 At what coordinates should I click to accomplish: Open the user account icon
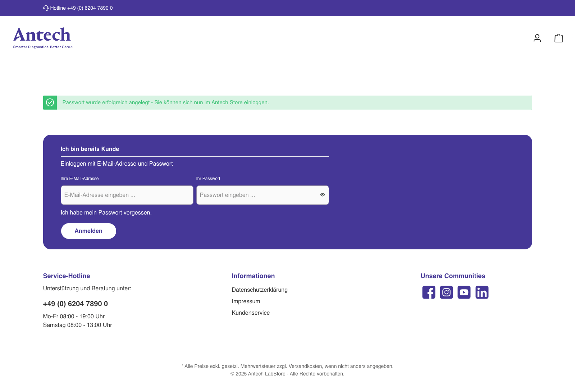point(537,38)
